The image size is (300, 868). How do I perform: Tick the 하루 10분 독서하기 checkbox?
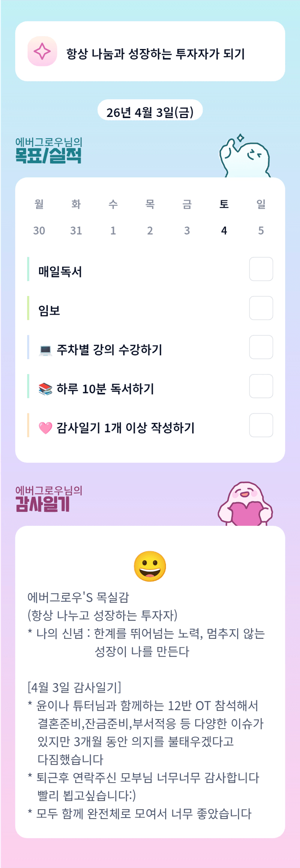coord(261,386)
